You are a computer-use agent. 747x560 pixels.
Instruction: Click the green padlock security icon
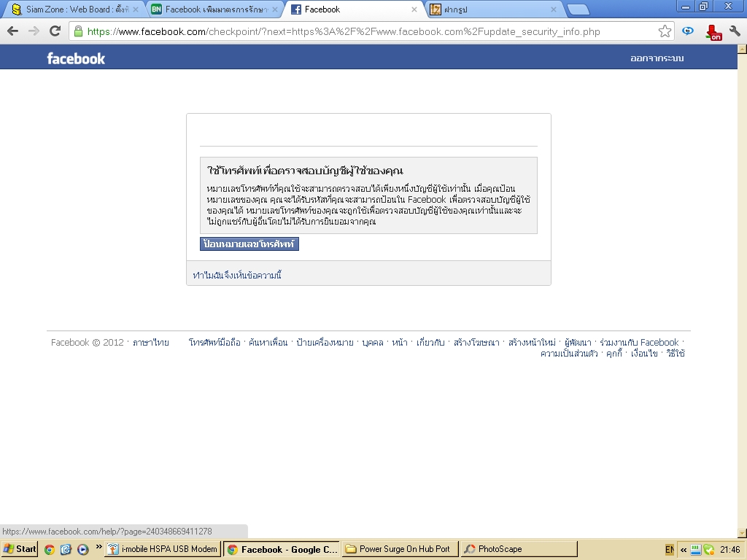point(79,31)
